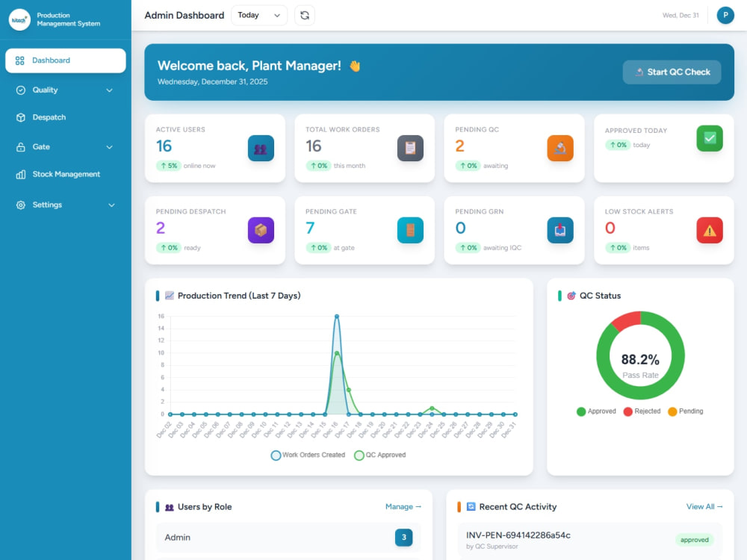Click the Approved Today green check icon
The width and height of the screenshot is (747, 560).
(x=710, y=138)
